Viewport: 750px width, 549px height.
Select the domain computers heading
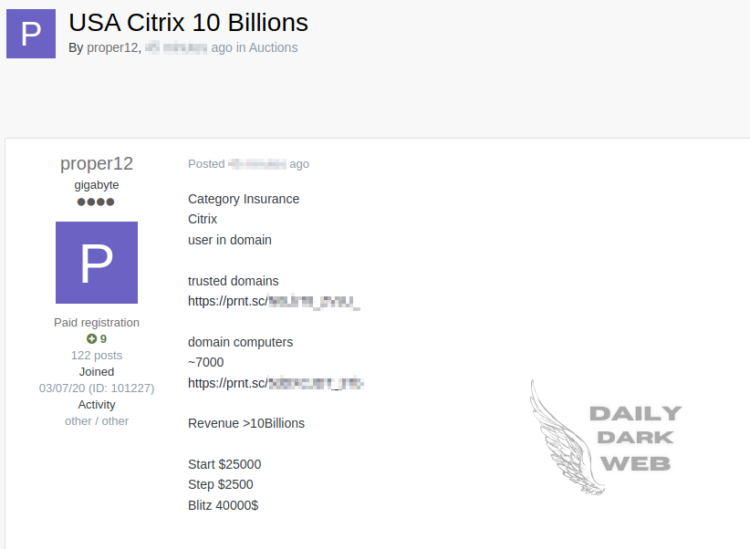coord(240,342)
